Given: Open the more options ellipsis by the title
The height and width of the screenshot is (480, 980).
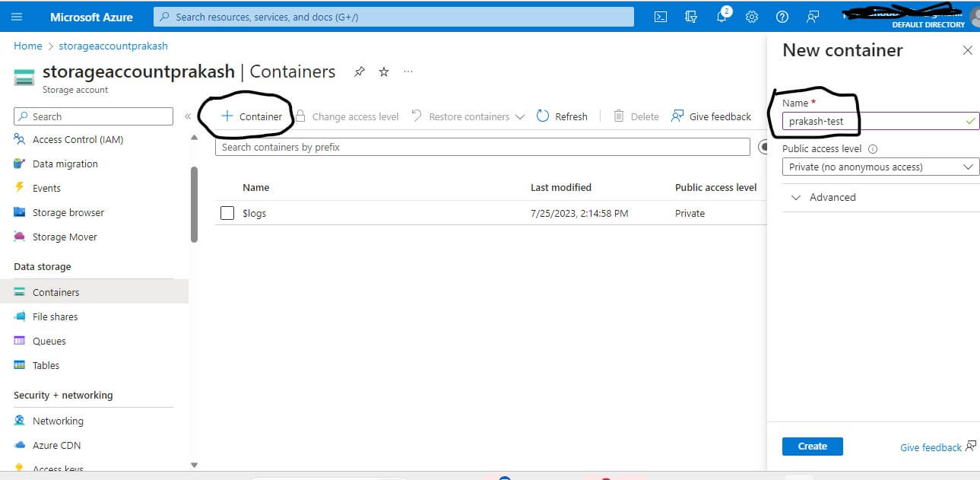Looking at the screenshot, I should 408,72.
